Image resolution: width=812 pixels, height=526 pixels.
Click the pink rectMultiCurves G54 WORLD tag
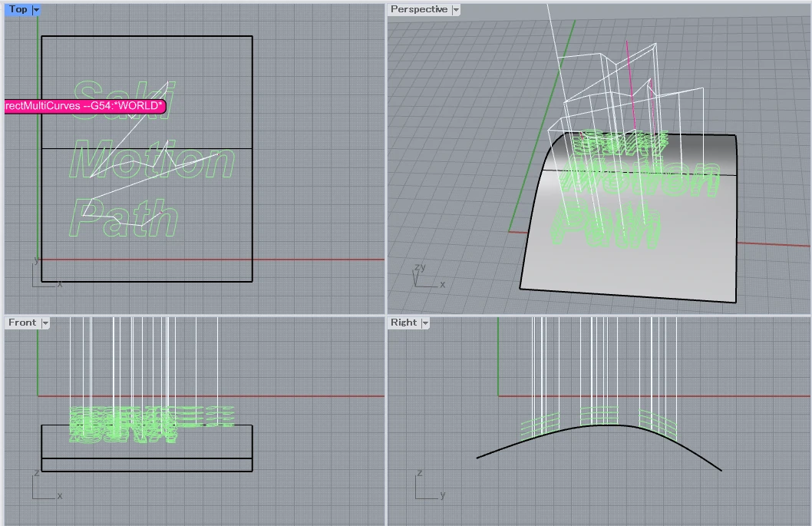[85, 106]
